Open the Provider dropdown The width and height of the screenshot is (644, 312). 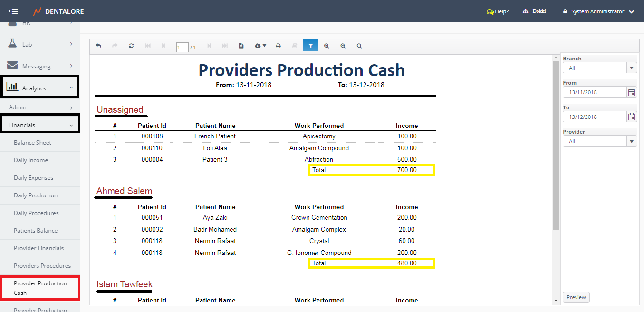tap(632, 141)
